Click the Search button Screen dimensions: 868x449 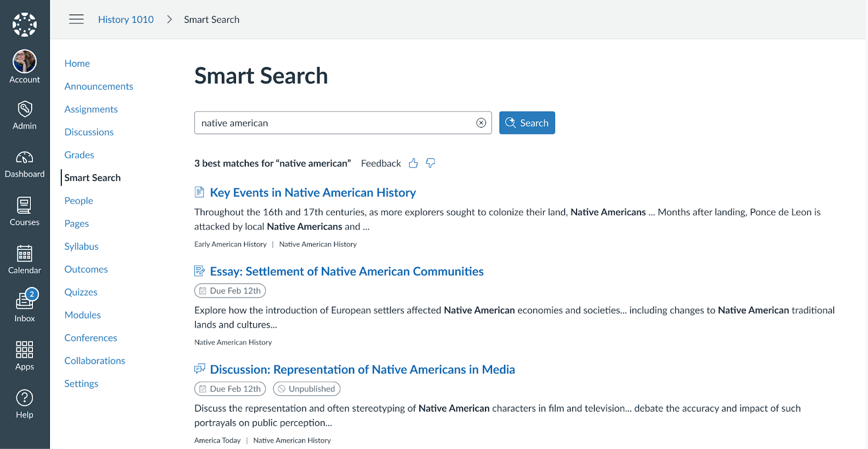click(527, 123)
